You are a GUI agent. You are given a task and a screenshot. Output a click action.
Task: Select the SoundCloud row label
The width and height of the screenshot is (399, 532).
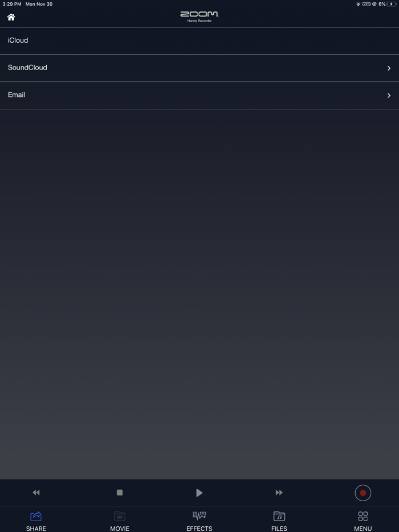27,68
